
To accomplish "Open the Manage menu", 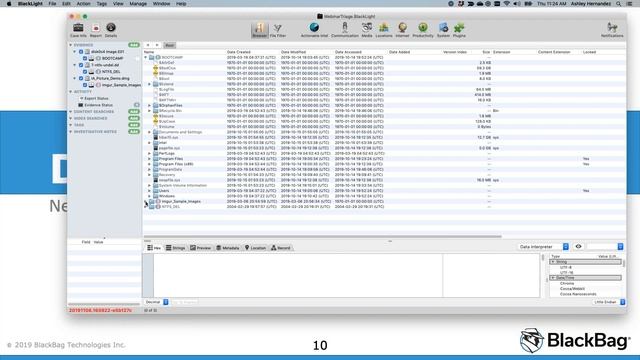I will [138, 4].
